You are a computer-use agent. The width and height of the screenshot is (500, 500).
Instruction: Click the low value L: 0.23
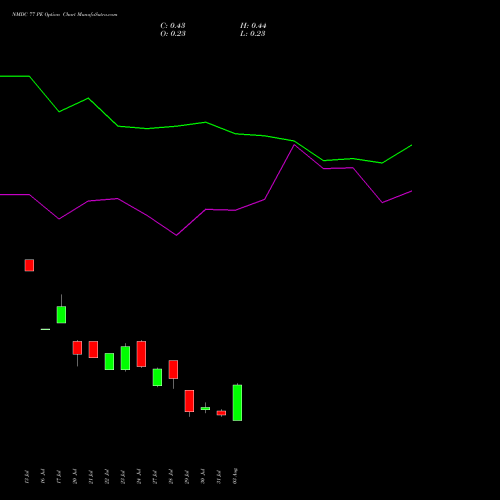[x=253, y=34]
